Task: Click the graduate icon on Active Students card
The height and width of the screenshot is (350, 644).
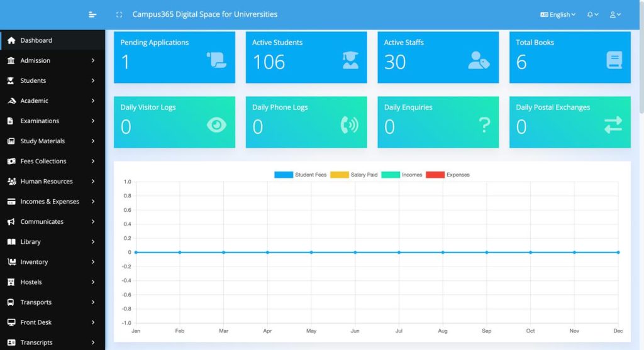Action: [x=350, y=60]
